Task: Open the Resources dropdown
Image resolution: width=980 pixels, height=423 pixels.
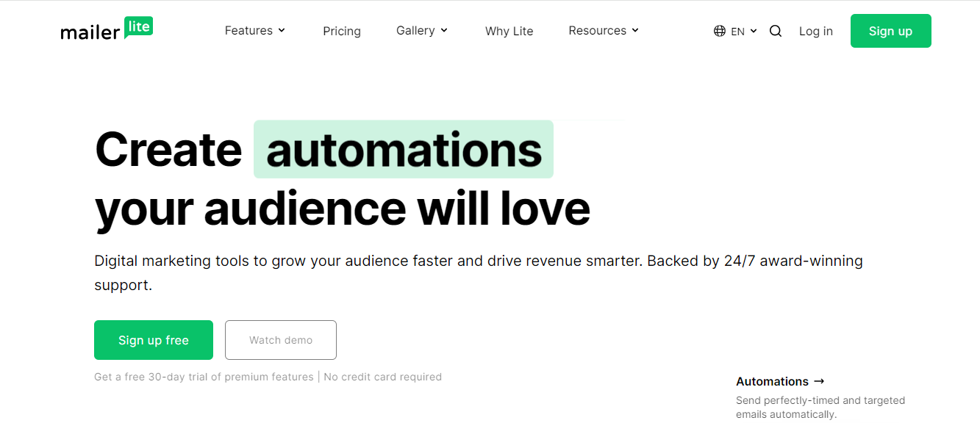Action: (598, 30)
